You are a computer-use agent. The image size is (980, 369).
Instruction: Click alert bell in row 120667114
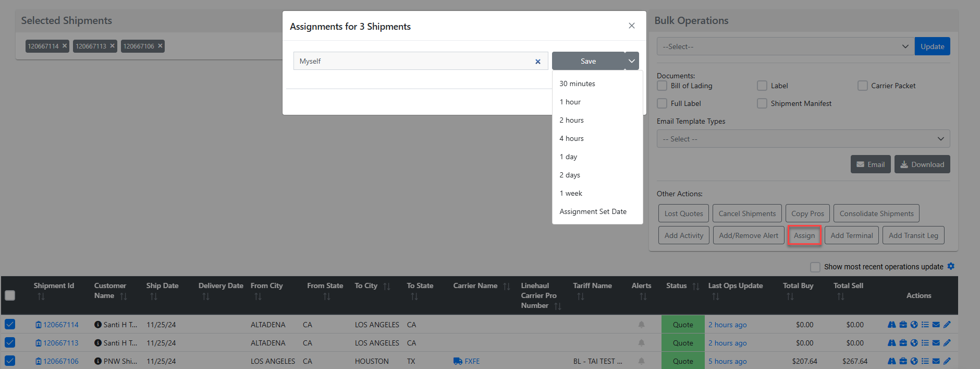tap(641, 325)
